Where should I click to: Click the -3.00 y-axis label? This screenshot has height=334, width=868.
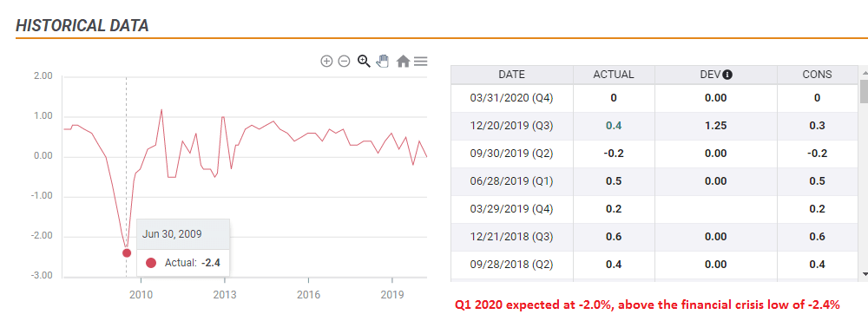pos(42,276)
